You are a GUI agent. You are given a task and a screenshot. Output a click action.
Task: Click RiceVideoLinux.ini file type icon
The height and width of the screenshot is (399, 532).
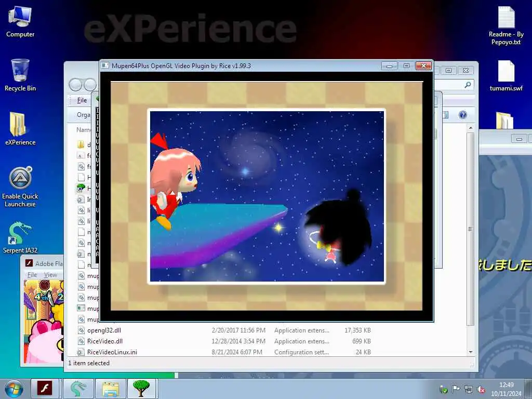(80, 352)
